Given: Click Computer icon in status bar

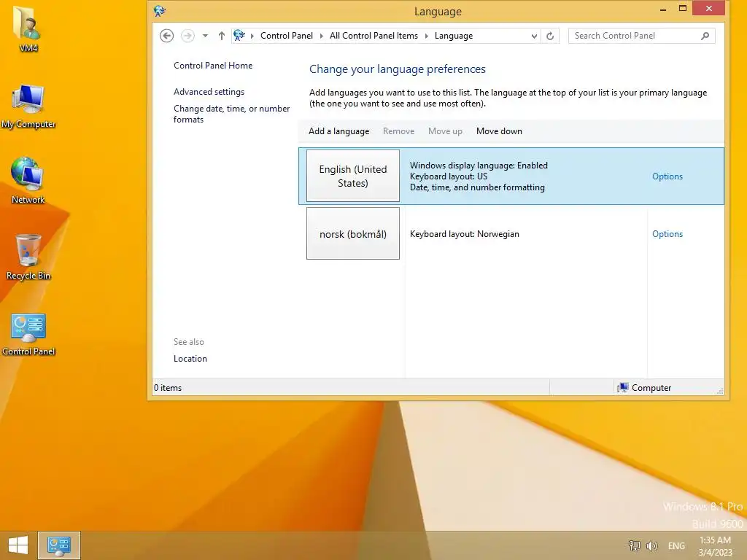Looking at the screenshot, I should tap(622, 388).
